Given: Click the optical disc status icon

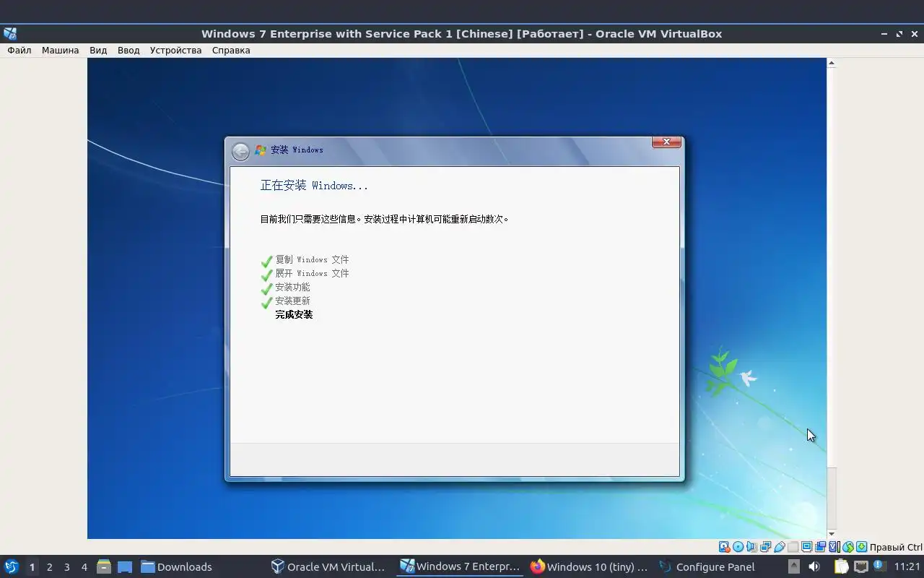Looking at the screenshot, I should [738, 547].
